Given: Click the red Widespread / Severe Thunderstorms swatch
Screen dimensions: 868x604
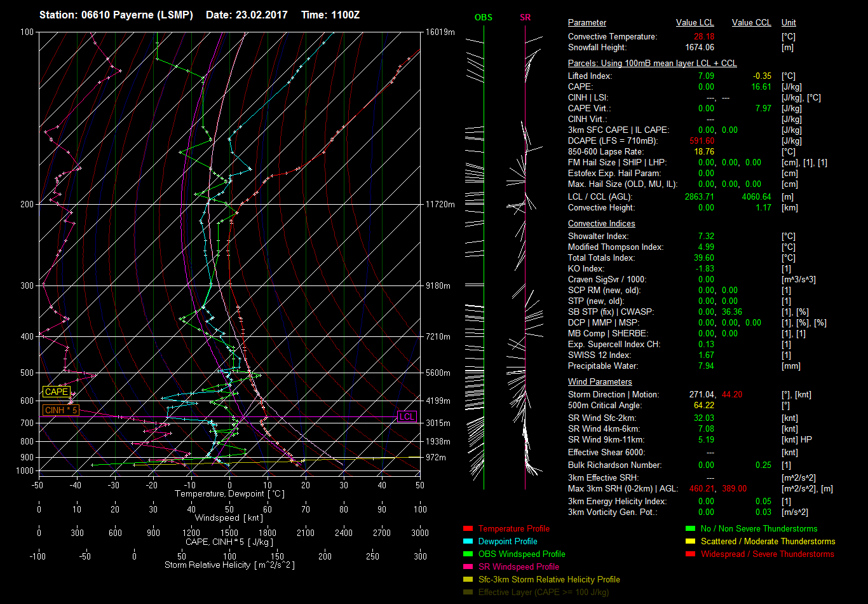Looking at the screenshot, I should coord(690,554).
